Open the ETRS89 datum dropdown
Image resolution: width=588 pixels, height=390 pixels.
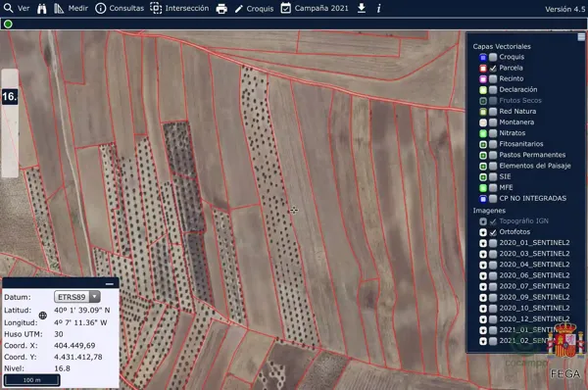pos(76,297)
